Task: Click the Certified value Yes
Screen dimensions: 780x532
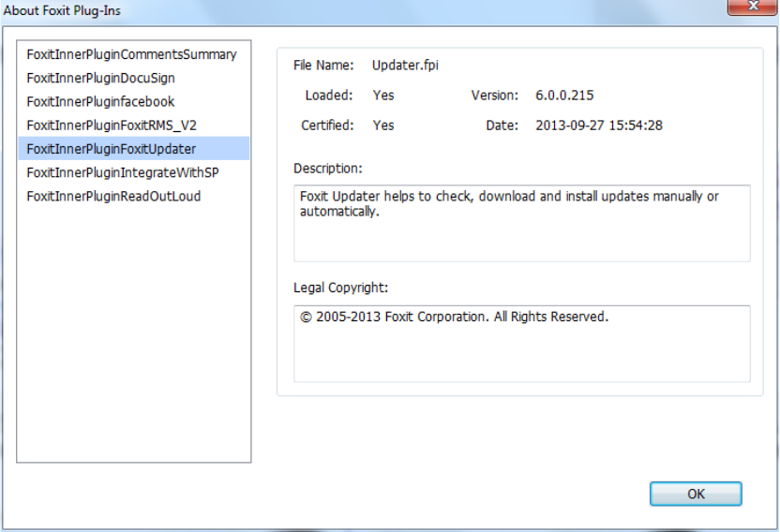Action: point(383,126)
